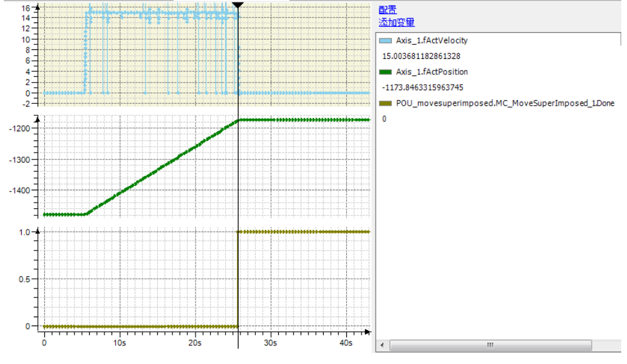Click the left arrow of horizontal scrollbar
The height and width of the screenshot is (364, 627).
382,345
